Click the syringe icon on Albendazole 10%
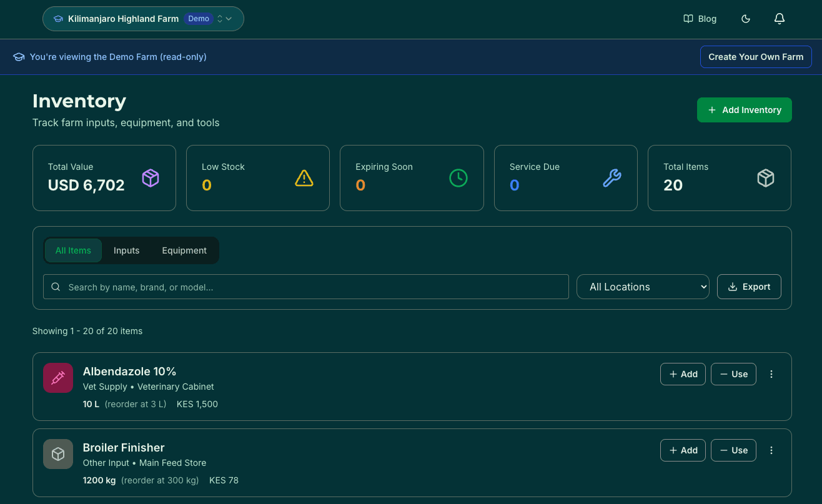Image resolution: width=822 pixels, height=504 pixels. click(58, 378)
